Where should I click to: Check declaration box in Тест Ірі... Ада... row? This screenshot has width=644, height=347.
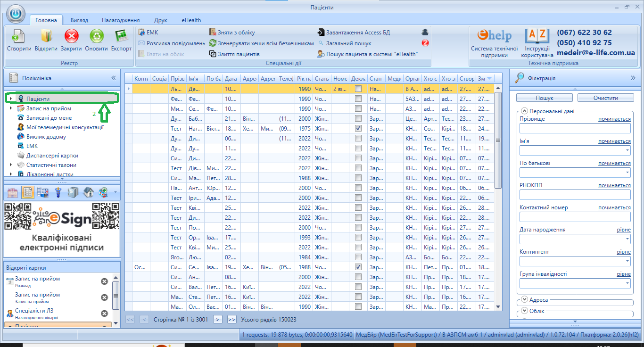point(359,198)
